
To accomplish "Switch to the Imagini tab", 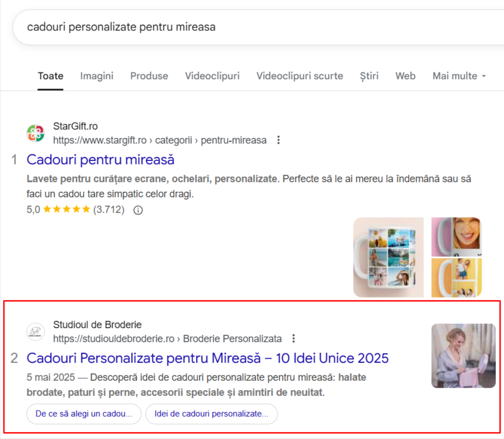I will click(x=97, y=76).
